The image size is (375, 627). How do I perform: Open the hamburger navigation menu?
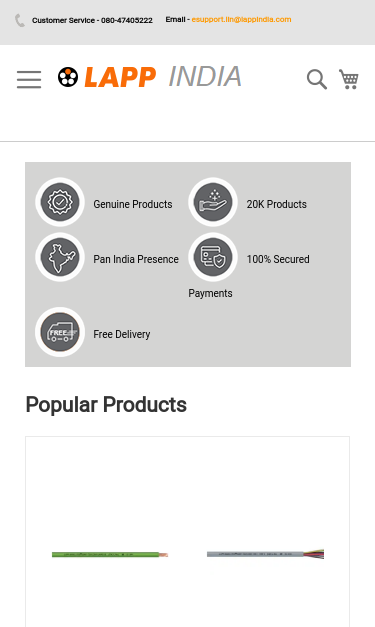pos(29,79)
